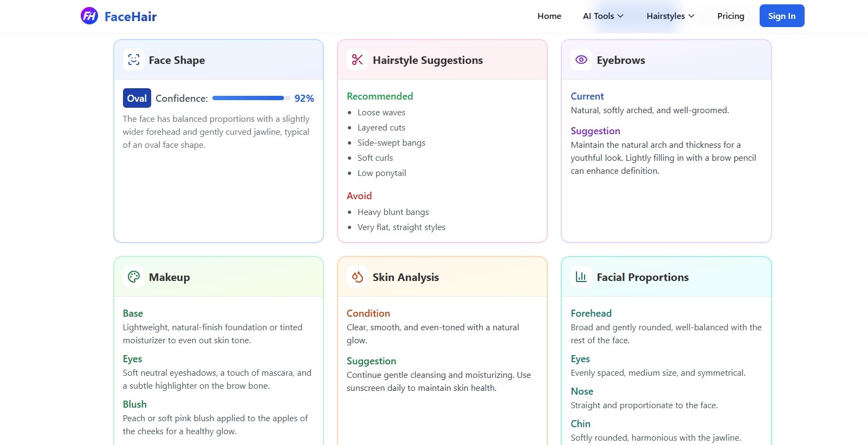This screenshot has width=868, height=445.
Task: Click the 92% confidence value
Action: click(304, 99)
